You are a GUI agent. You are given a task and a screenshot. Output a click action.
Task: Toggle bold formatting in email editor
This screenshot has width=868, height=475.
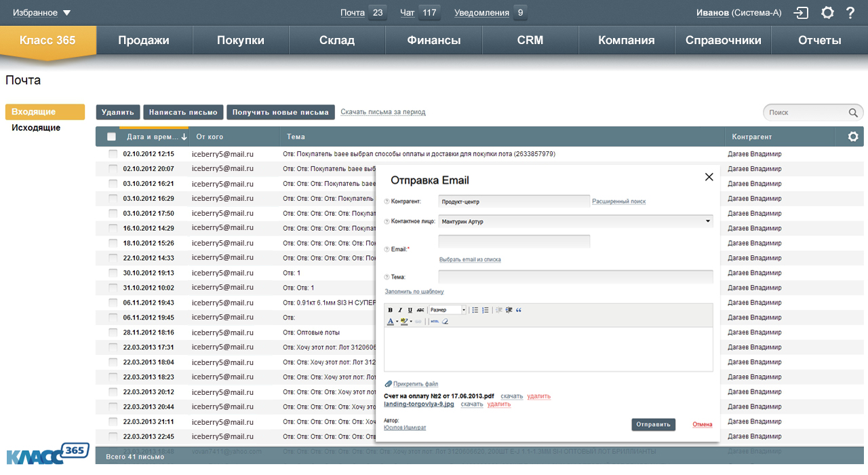point(390,310)
